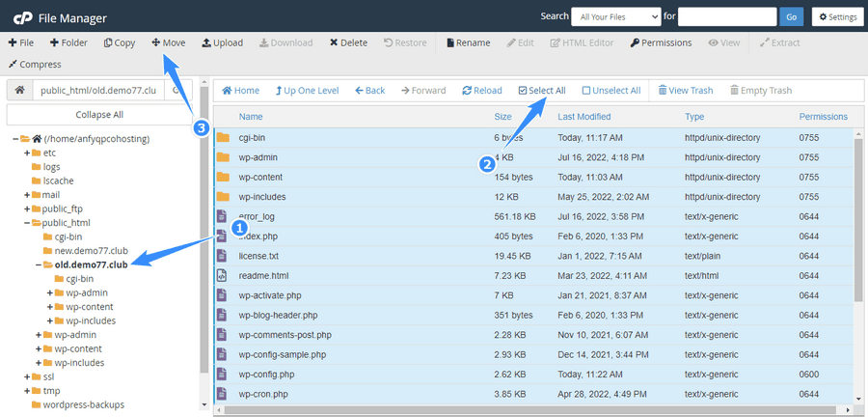Click the Extract toolbar button
This screenshot has width=868, height=417.
tap(780, 42)
